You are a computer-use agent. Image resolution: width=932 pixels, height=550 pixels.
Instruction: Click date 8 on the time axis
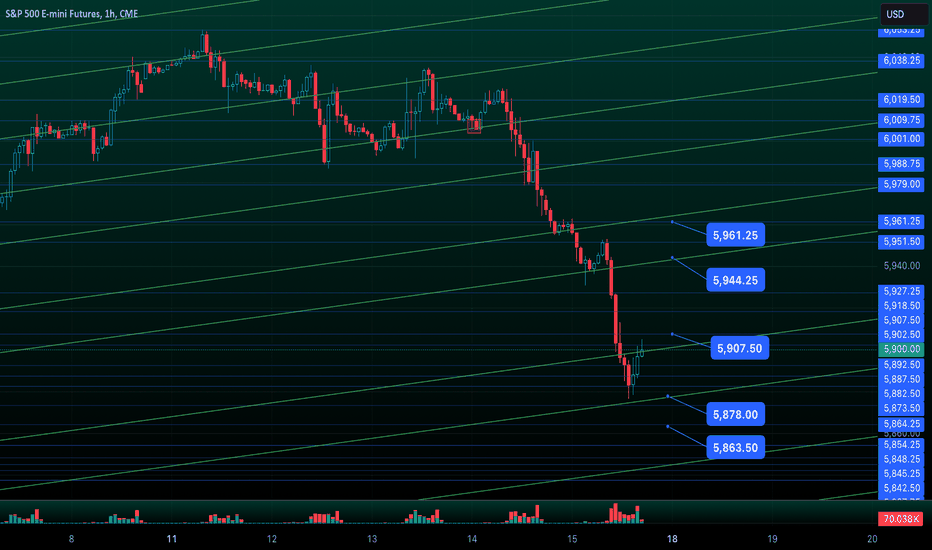[x=71, y=539]
